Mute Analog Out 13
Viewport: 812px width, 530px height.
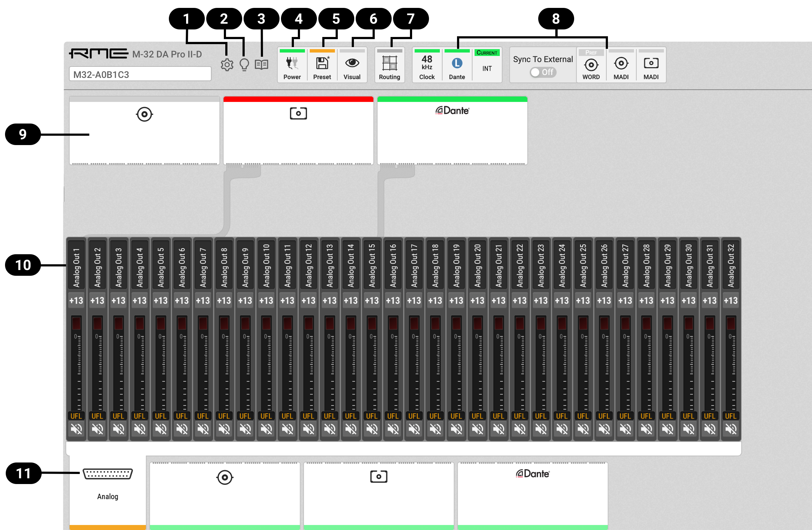pos(330,429)
